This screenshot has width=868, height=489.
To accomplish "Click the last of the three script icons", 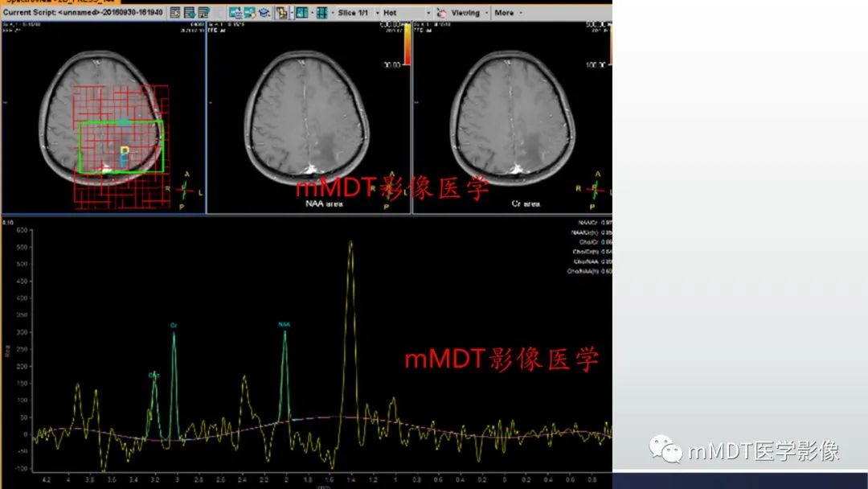I will 203,13.
